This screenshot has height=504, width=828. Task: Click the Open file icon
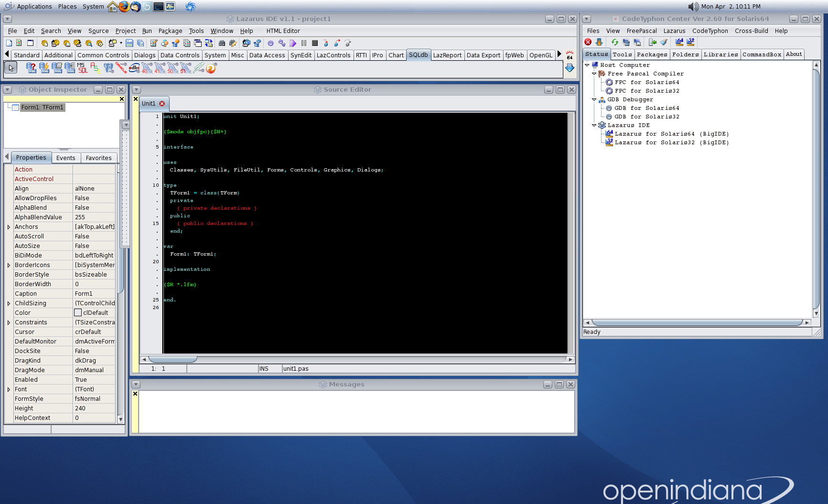pyautogui.click(x=112, y=43)
